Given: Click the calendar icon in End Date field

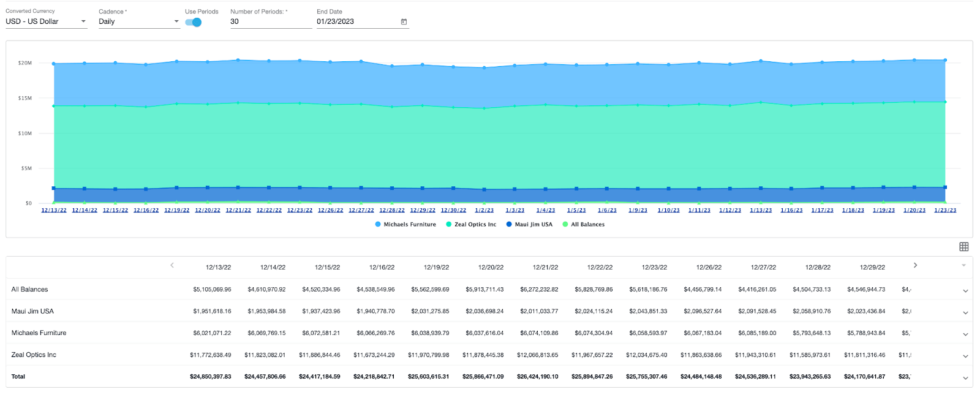Looking at the screenshot, I should 404,22.
